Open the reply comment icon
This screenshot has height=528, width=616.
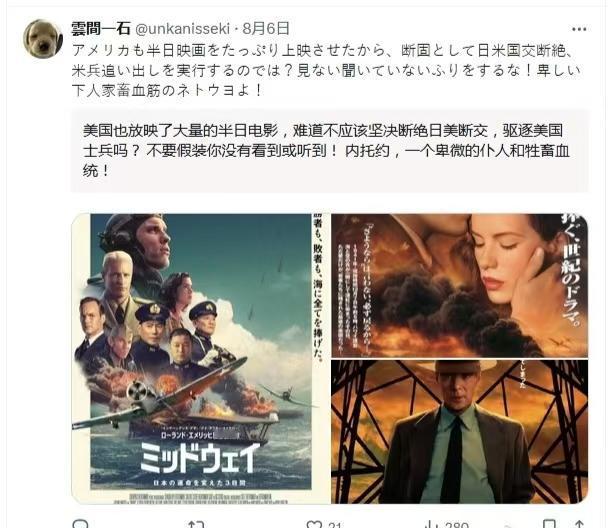coord(81,524)
